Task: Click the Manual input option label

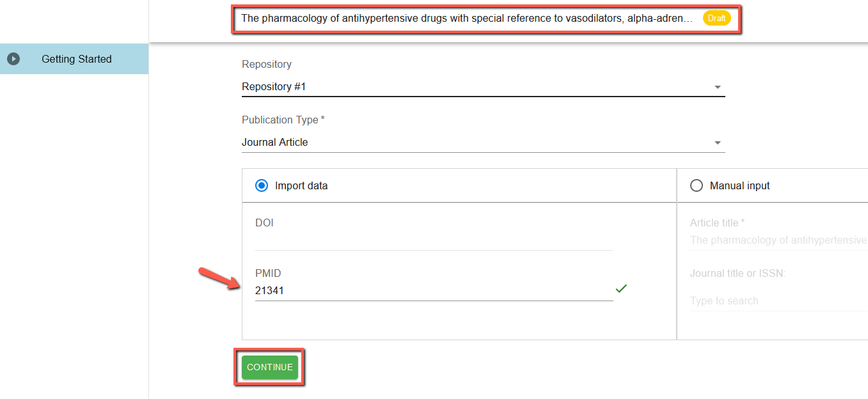Action: [x=739, y=186]
